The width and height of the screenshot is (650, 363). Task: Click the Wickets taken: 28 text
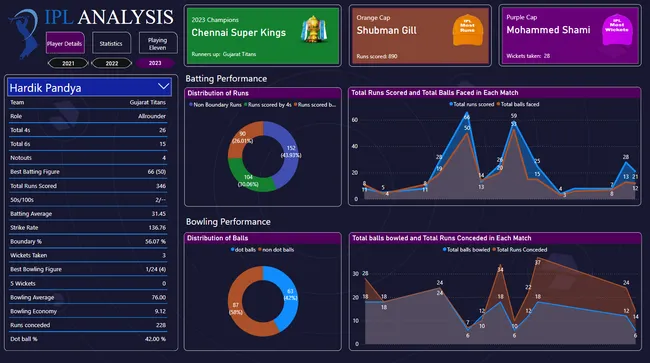coord(528,56)
